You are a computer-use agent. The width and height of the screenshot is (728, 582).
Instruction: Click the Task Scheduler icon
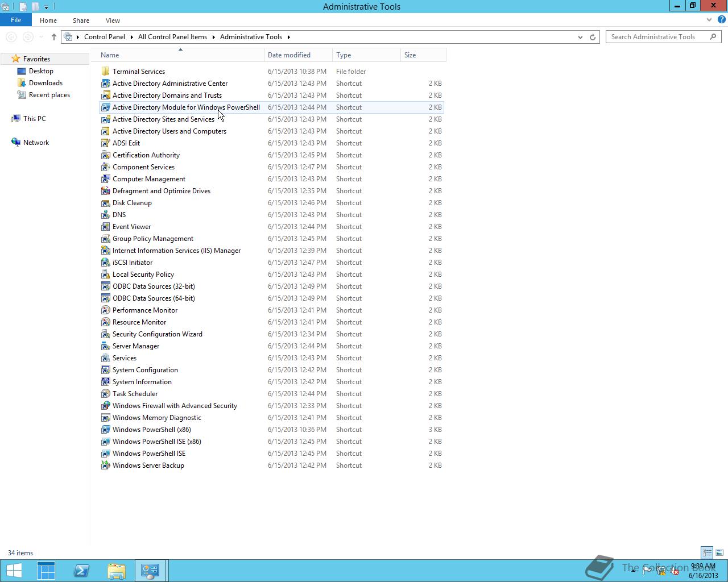click(105, 394)
